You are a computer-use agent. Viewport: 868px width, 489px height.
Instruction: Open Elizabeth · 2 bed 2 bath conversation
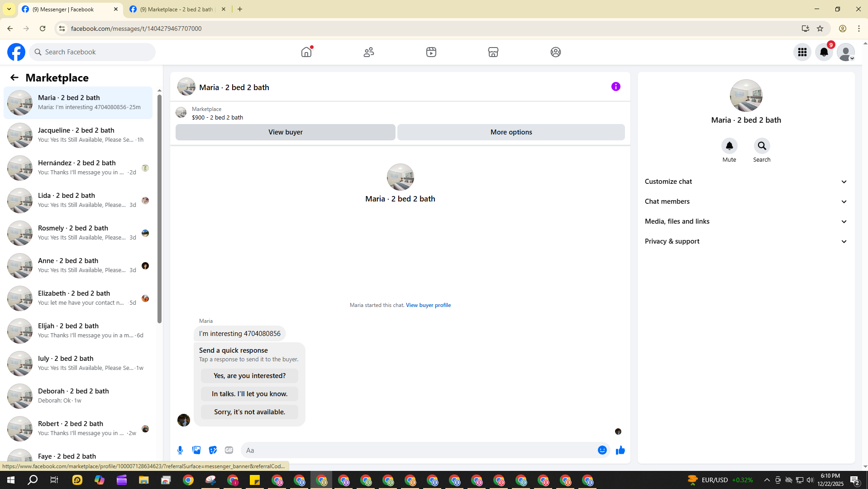pyautogui.click(x=78, y=298)
